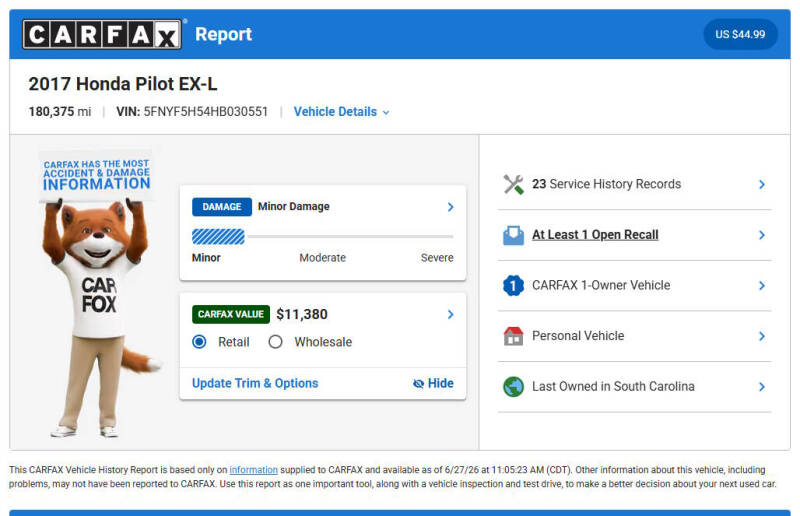The height and width of the screenshot is (516, 800).
Task: Click the Minor Damage heading text
Action: click(x=294, y=206)
